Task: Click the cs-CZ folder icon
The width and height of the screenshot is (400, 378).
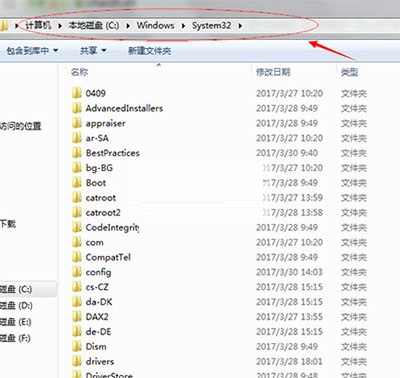Action: point(77,287)
